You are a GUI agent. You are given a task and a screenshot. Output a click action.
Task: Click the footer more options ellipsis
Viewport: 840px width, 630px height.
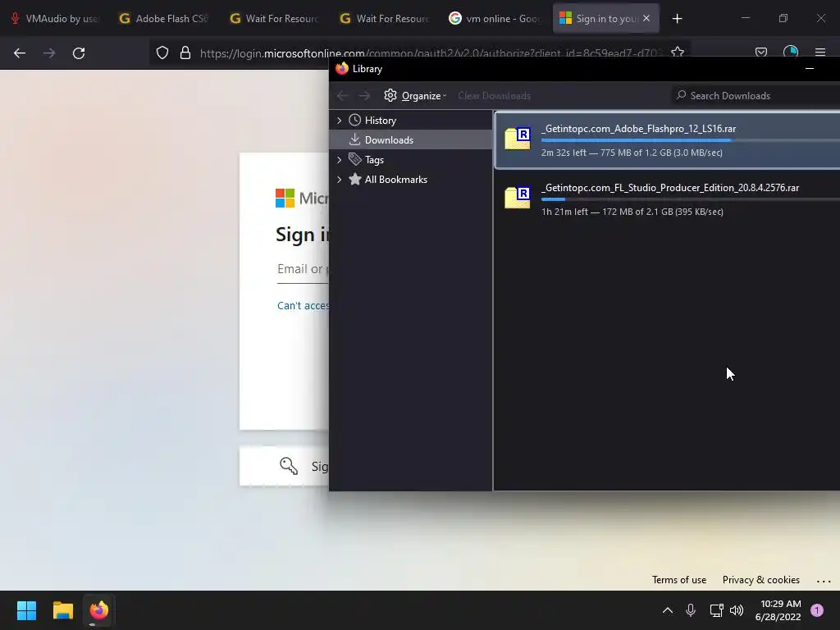point(824,581)
